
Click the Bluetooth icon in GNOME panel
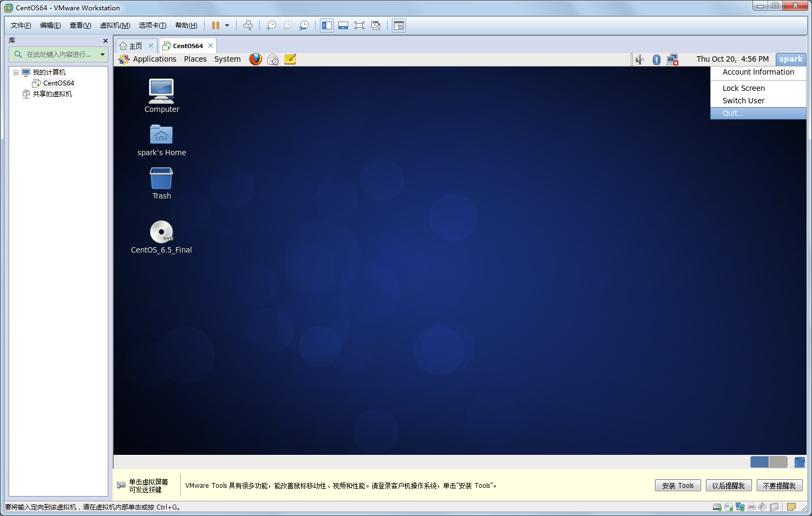[656, 59]
